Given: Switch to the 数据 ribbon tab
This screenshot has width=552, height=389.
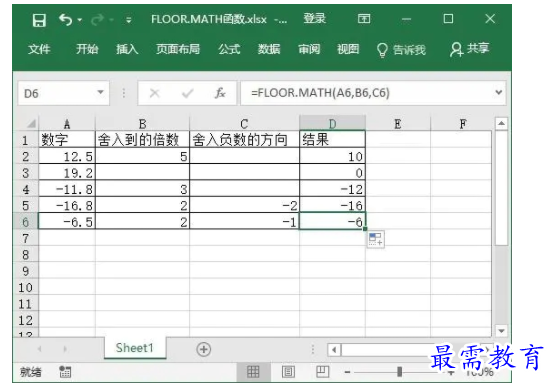Looking at the screenshot, I should pos(269,49).
